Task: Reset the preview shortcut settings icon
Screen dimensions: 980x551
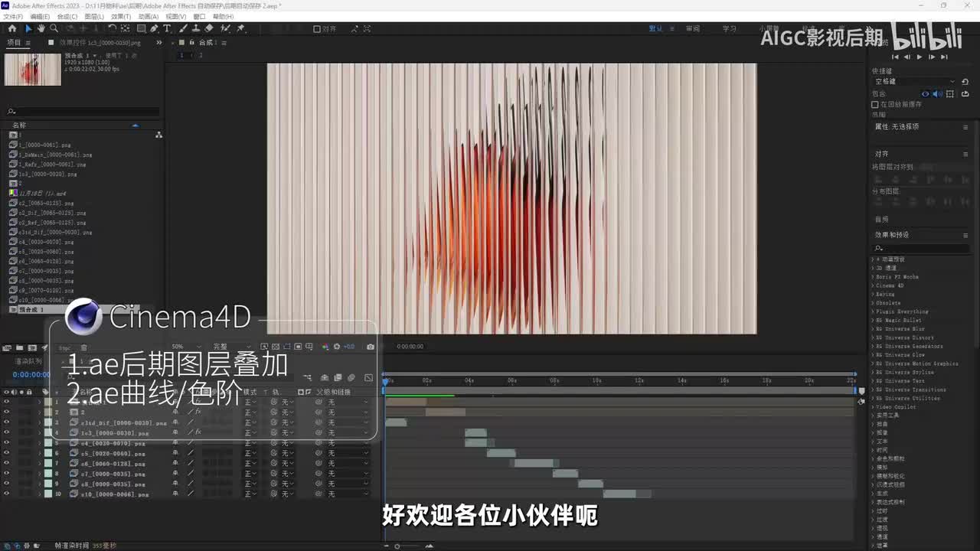Action: click(x=965, y=82)
